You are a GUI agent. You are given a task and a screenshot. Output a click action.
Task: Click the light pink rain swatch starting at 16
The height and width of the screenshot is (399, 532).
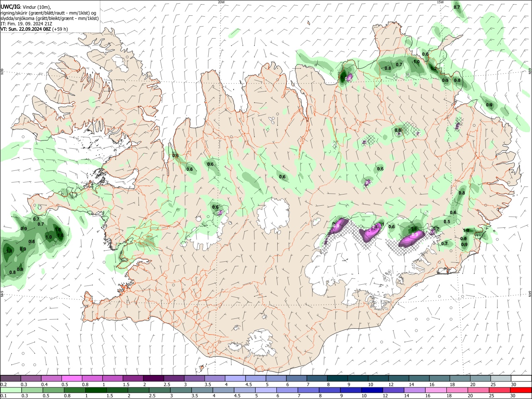[x=436, y=390]
